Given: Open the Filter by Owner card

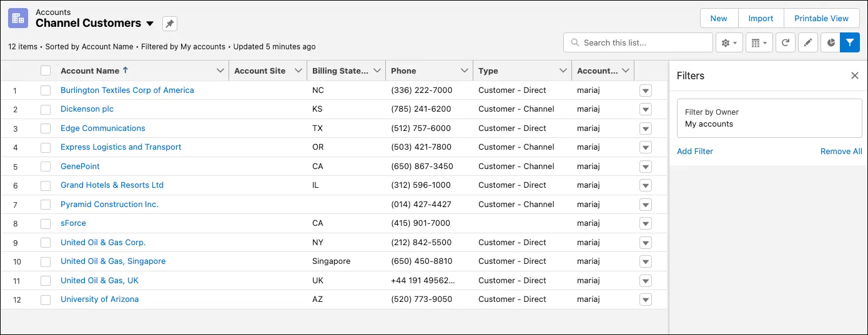Looking at the screenshot, I should [769, 118].
